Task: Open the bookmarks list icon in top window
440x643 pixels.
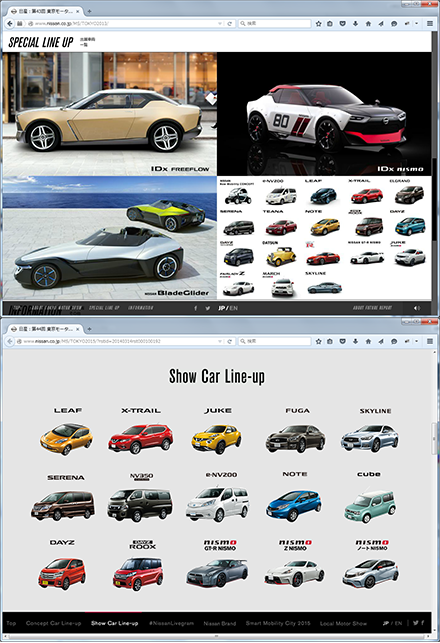Action: point(330,24)
